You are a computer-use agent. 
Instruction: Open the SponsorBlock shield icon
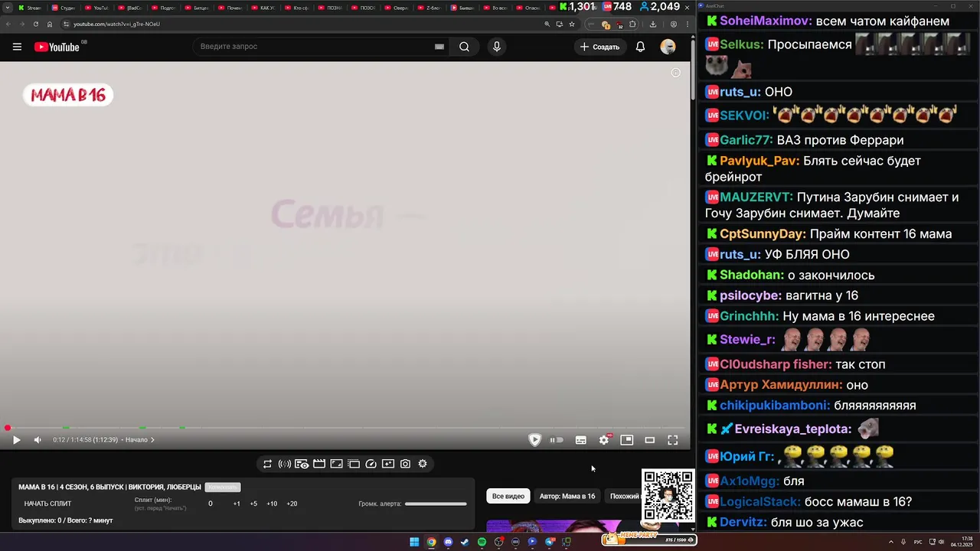534,440
